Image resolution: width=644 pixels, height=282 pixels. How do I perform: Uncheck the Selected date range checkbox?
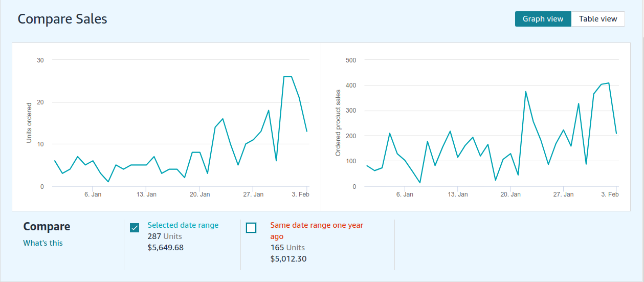pos(135,228)
